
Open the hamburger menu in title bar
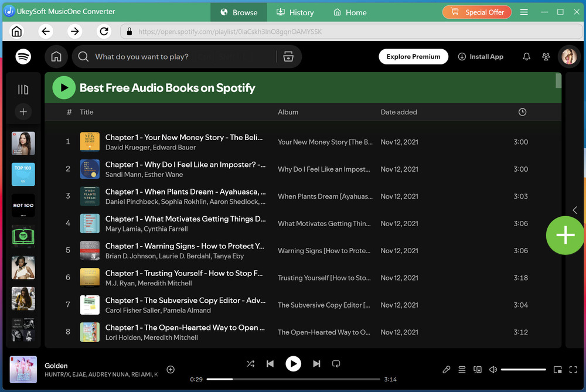524,12
